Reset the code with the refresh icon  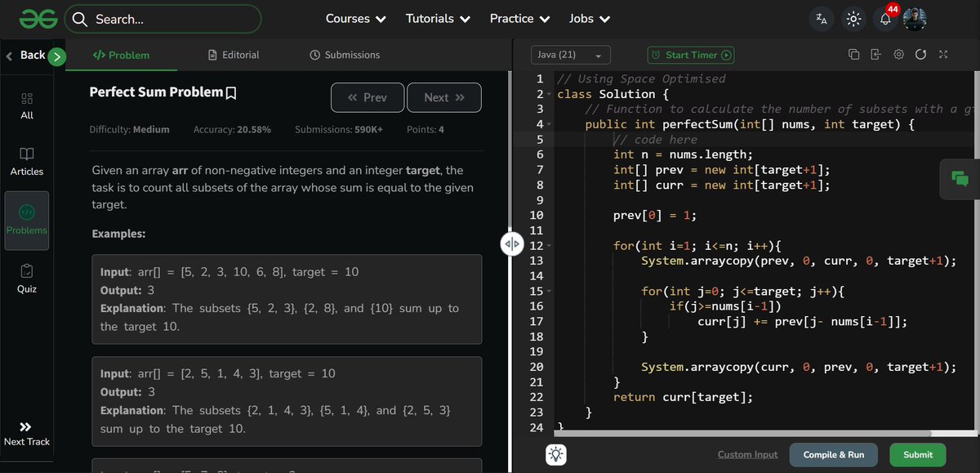920,54
